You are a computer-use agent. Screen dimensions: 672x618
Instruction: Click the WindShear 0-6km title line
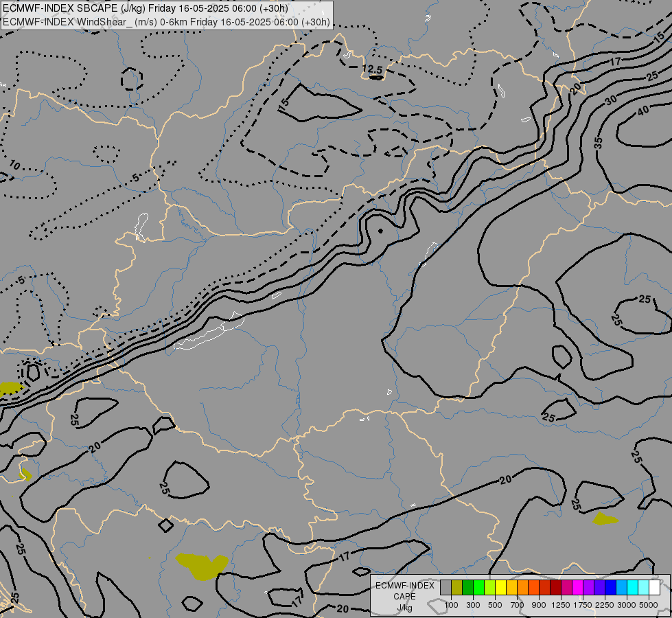[x=166, y=22]
